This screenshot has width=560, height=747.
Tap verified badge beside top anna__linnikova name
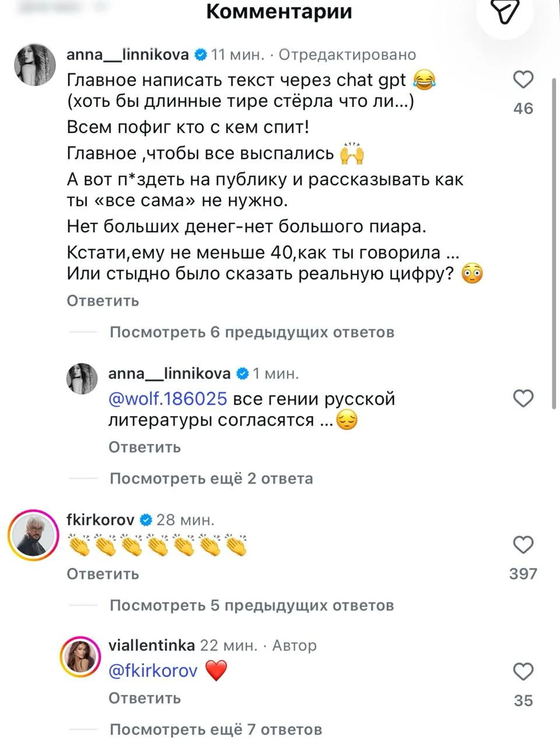click(x=200, y=55)
